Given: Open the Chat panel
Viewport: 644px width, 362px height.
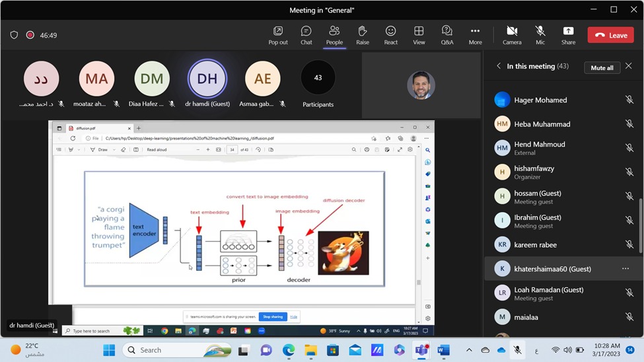Looking at the screenshot, I should click(x=306, y=35).
